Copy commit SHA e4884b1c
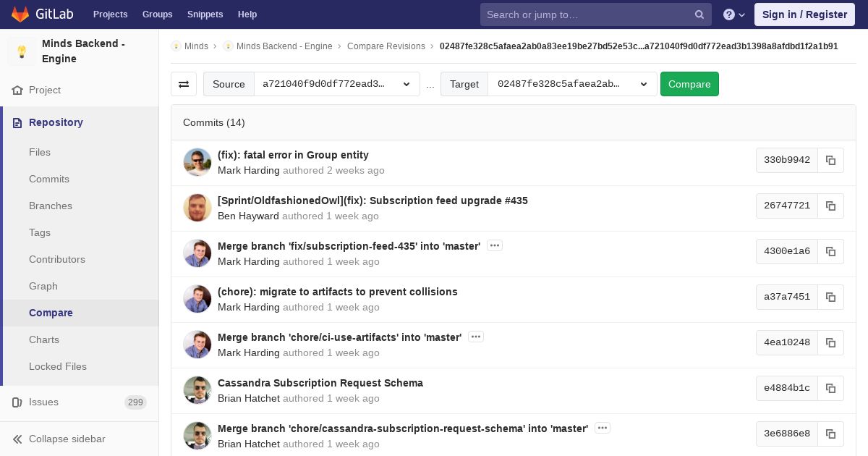This screenshot has width=868, height=456. pyautogui.click(x=830, y=388)
